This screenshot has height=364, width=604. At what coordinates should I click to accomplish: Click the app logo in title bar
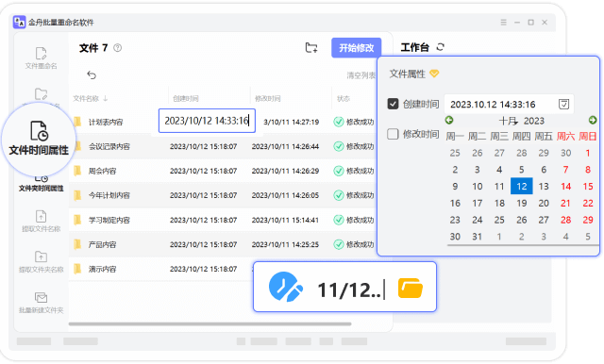click(x=19, y=22)
